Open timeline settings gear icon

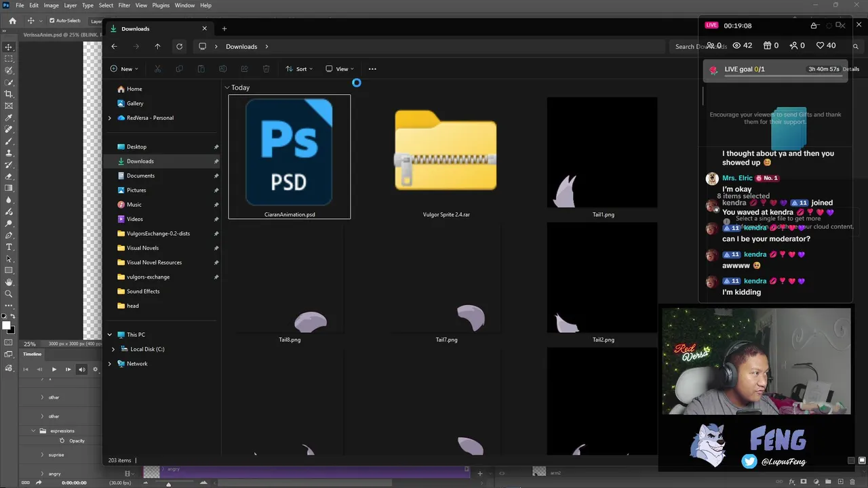[x=95, y=369]
